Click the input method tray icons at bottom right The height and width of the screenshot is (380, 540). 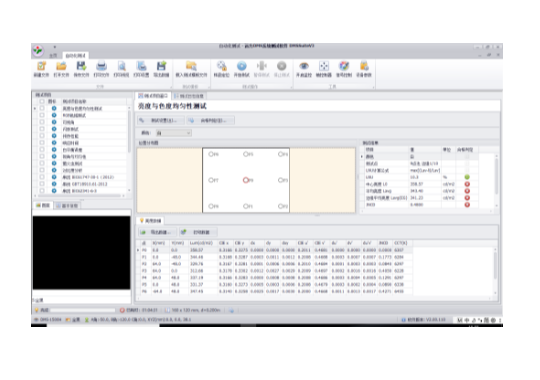tap(478, 320)
